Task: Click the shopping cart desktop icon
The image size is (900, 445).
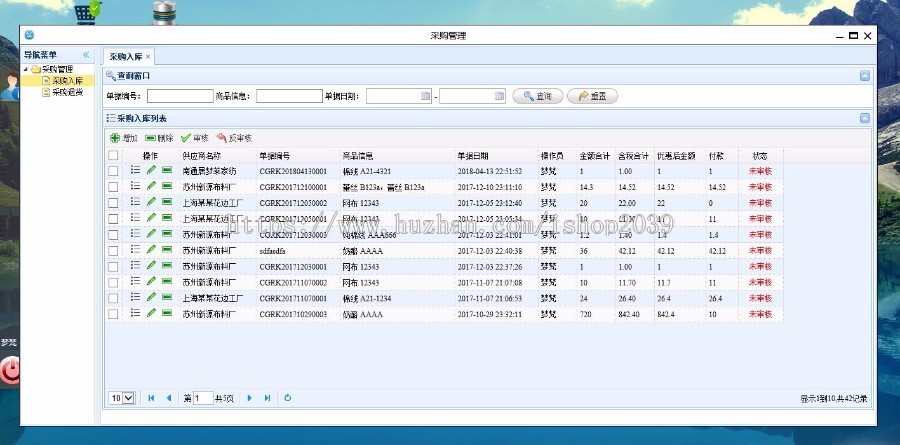Action: (88, 13)
